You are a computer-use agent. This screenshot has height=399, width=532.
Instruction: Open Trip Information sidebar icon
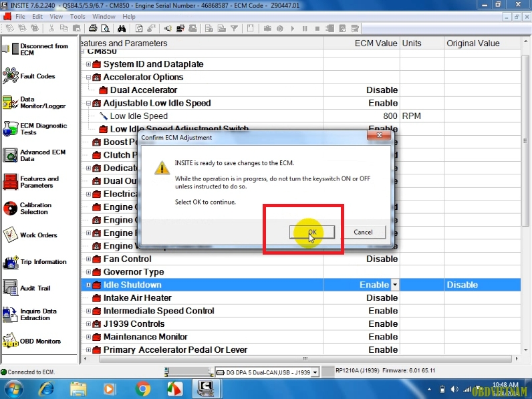click(x=10, y=261)
